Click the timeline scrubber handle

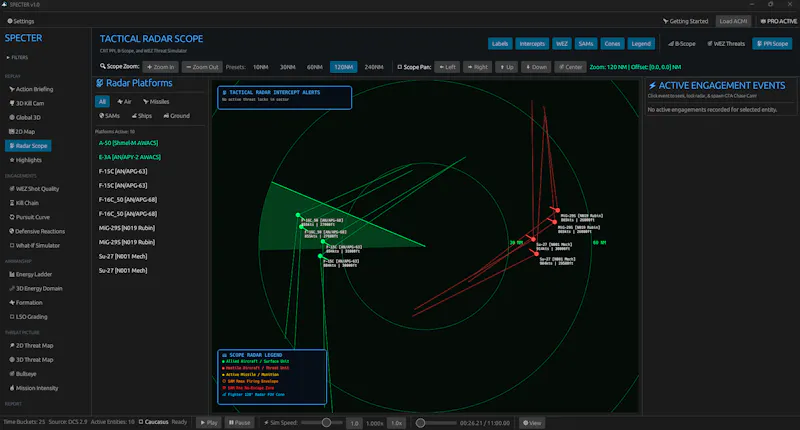(420, 423)
